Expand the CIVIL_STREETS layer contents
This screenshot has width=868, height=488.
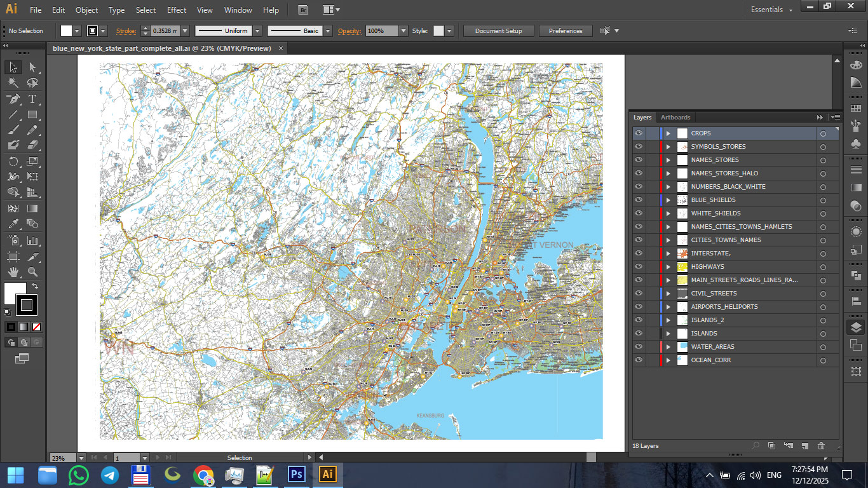tap(668, 294)
